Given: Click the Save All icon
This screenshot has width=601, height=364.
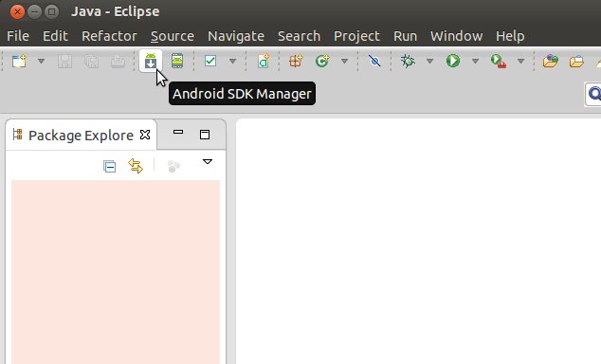Looking at the screenshot, I should point(91,62).
